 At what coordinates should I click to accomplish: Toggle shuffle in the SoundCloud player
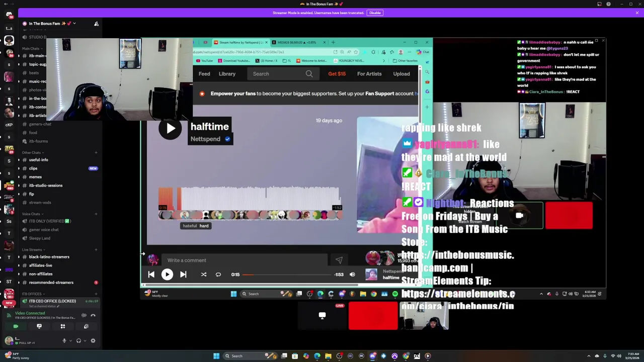point(204,275)
